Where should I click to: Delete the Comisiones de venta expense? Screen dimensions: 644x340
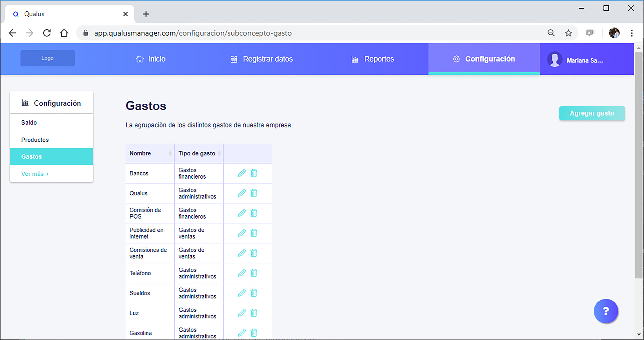tap(254, 253)
